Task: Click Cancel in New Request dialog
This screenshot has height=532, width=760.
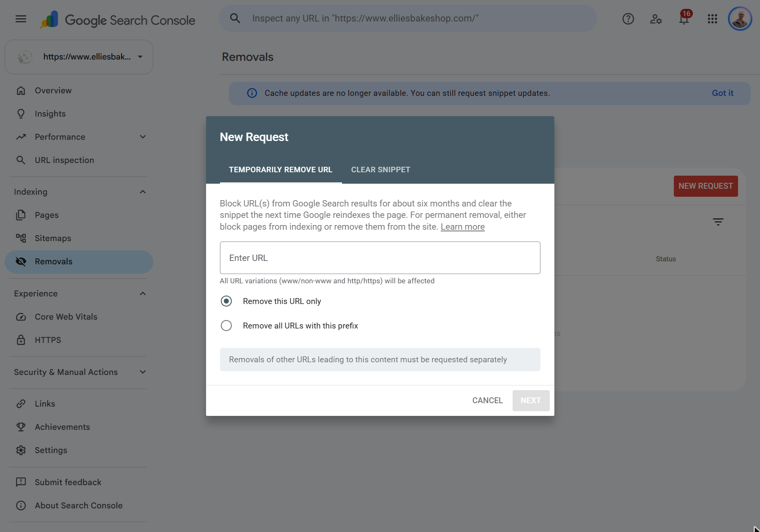Action: click(x=488, y=400)
